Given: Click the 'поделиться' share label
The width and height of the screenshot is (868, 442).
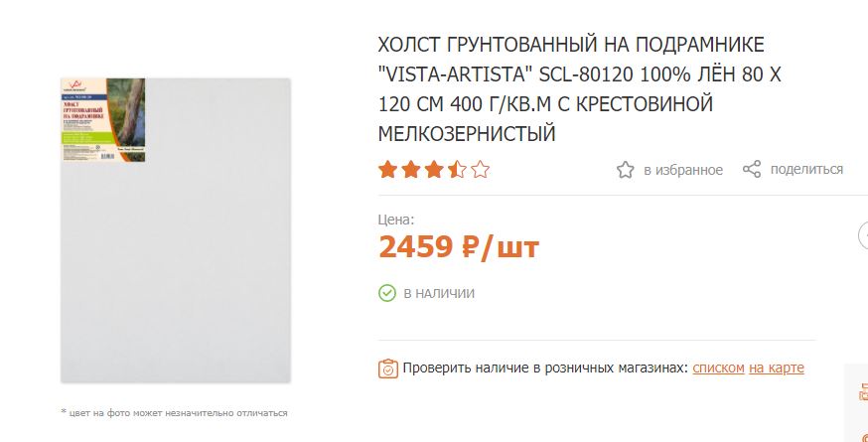Looking at the screenshot, I should (x=806, y=169).
